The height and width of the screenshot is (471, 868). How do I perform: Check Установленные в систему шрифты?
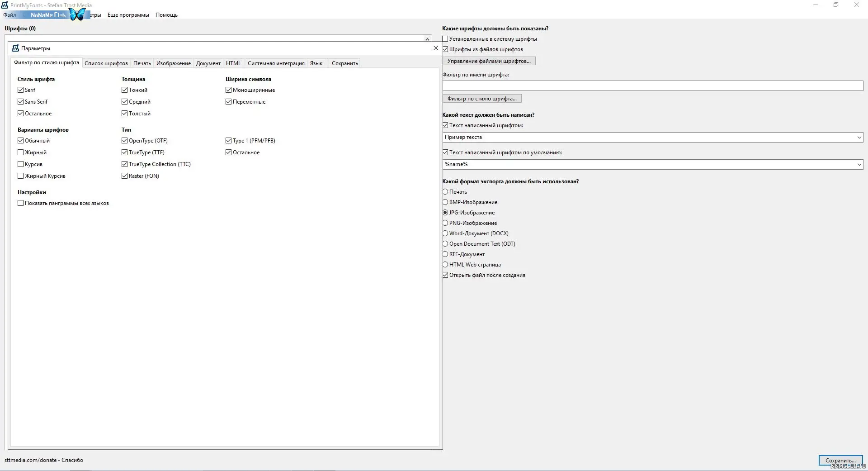click(x=445, y=39)
